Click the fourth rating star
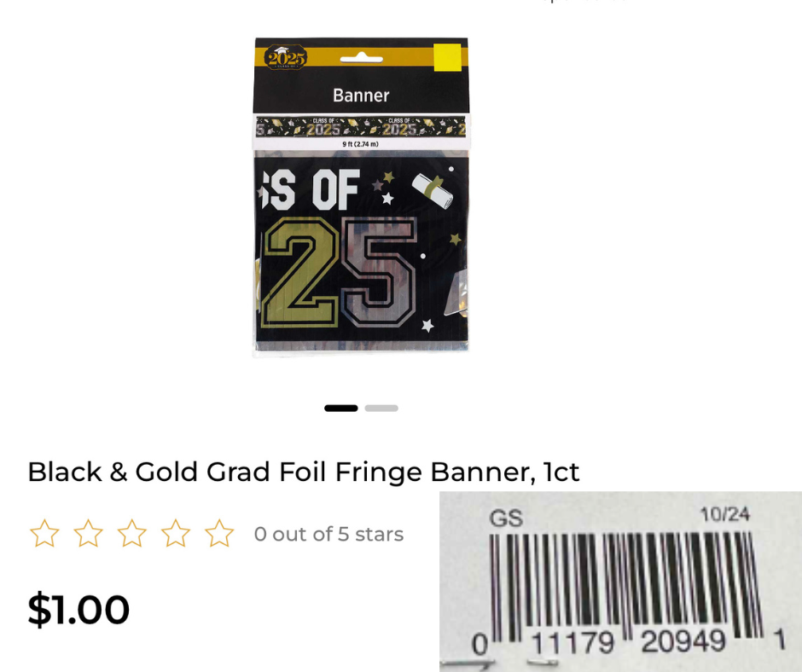 pos(176,533)
